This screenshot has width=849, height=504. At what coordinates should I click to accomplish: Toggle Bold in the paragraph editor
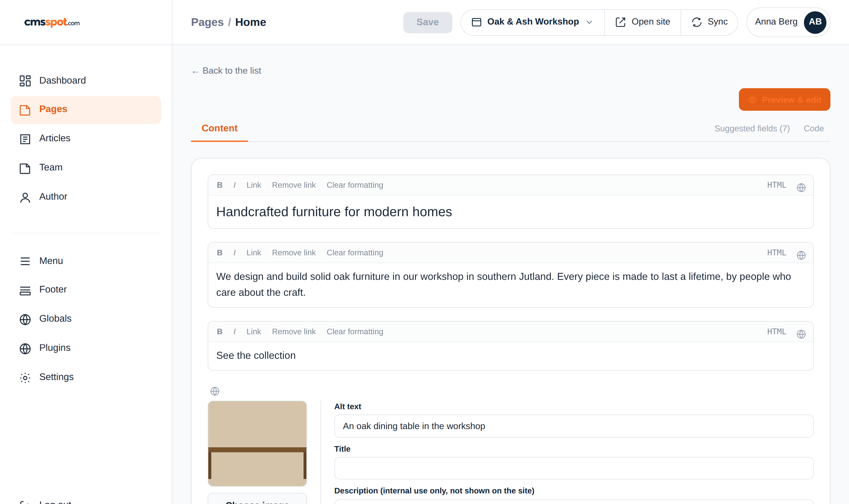click(x=220, y=253)
